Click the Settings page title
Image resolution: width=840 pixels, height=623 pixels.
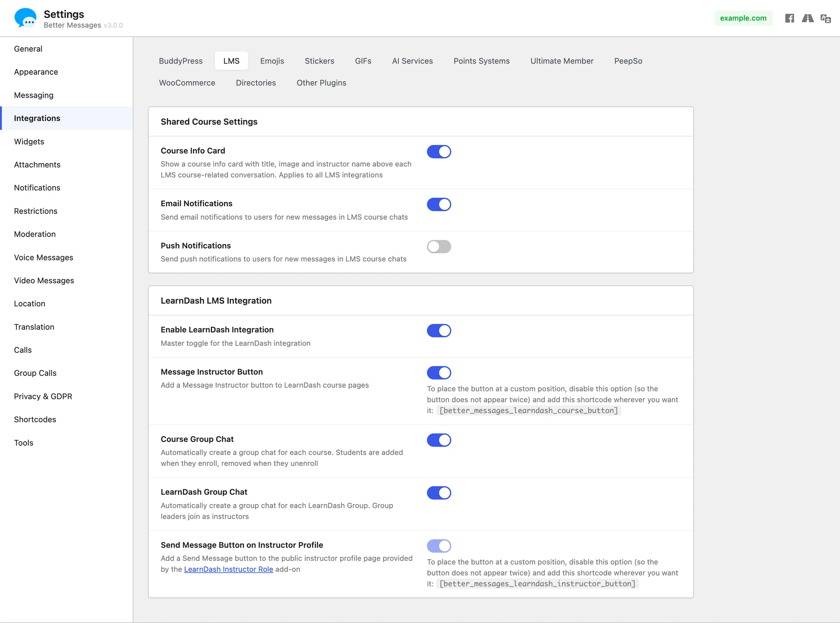click(x=64, y=14)
